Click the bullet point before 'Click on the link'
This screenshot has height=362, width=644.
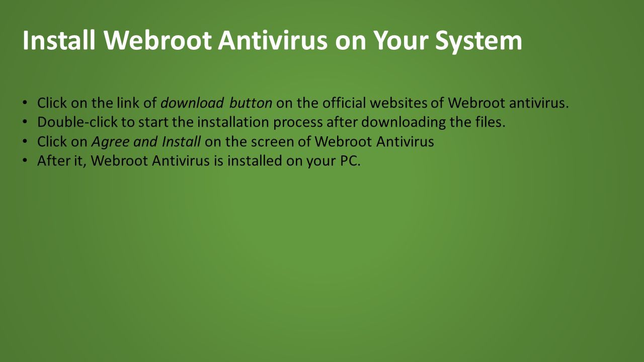(x=25, y=103)
